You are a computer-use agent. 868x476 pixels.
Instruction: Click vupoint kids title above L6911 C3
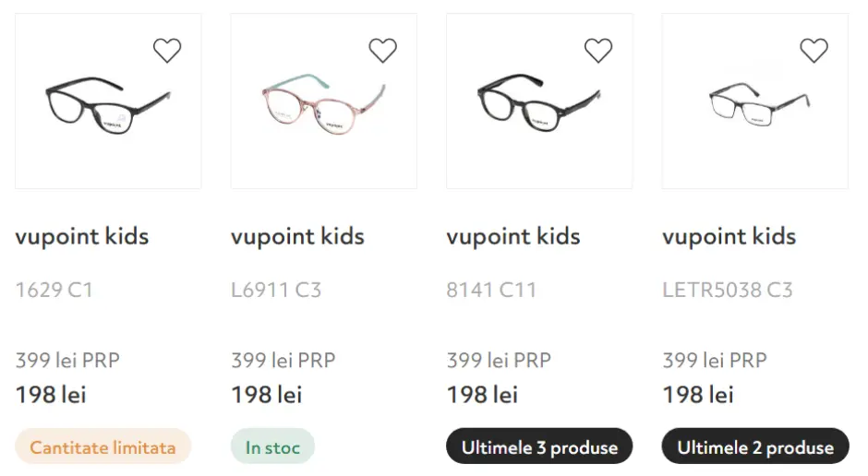click(x=297, y=236)
